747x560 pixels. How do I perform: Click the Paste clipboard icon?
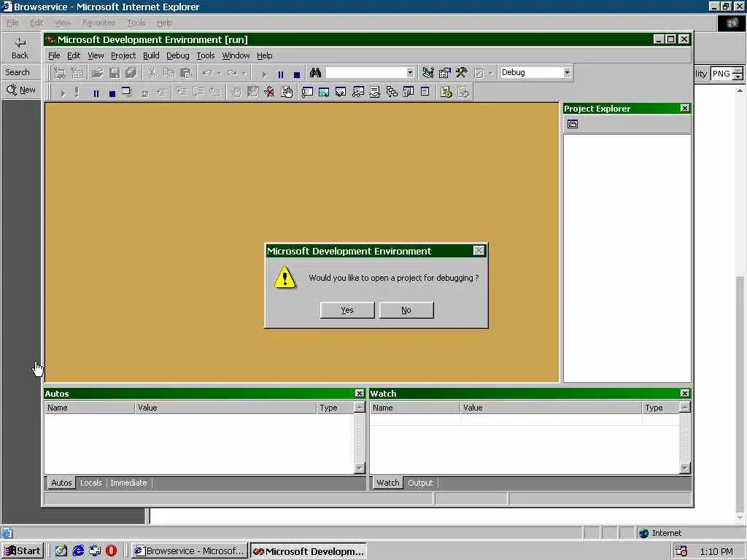click(x=186, y=73)
